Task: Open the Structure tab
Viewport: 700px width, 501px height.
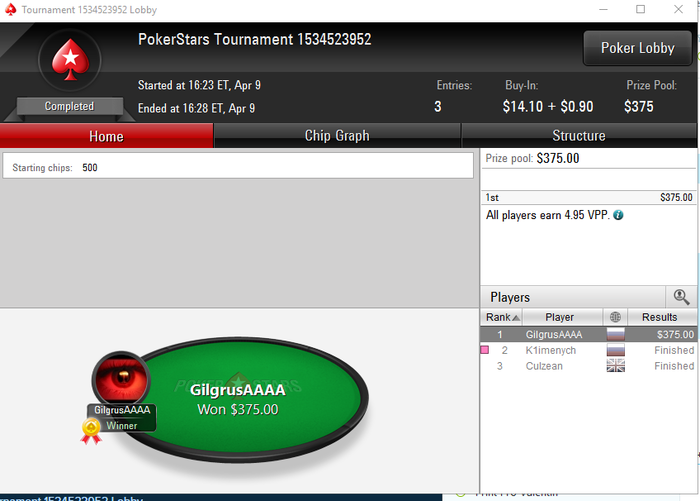Action: point(579,136)
